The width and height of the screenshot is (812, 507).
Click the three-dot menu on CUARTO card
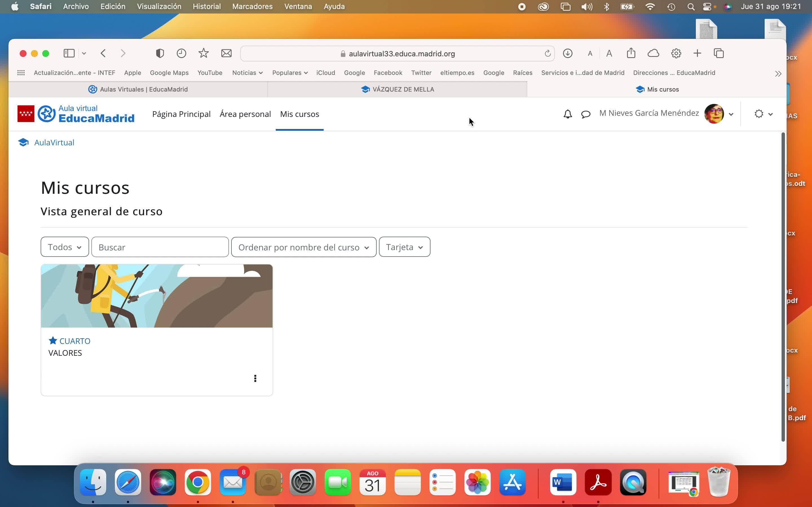[255, 378]
